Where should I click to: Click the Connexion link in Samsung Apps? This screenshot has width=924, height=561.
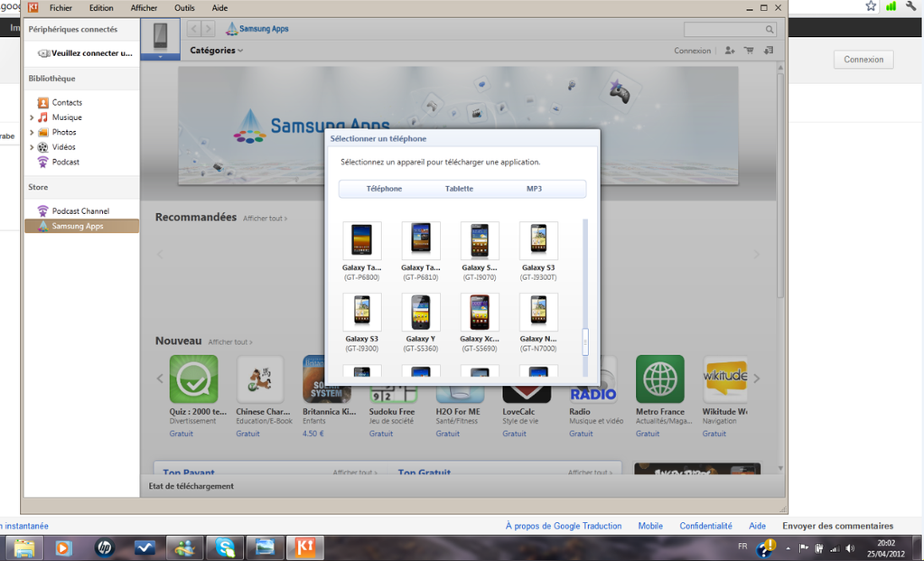[692, 51]
